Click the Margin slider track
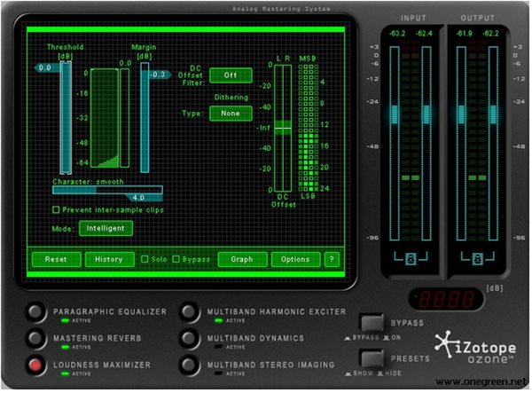The width and height of the screenshot is (532, 393). 145,118
